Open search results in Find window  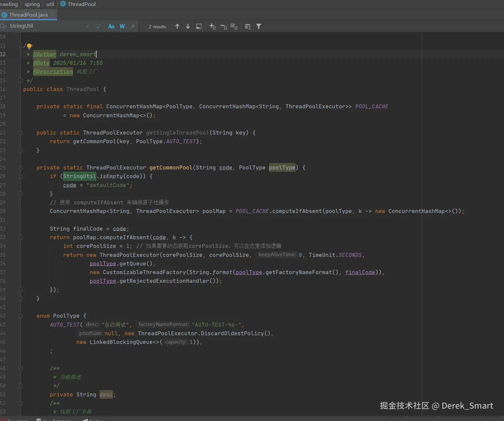[x=199, y=27]
